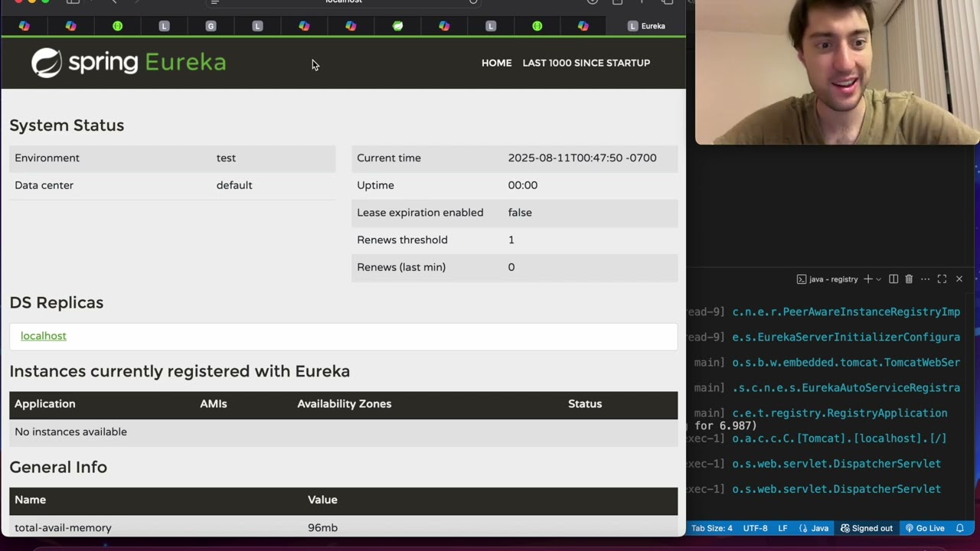
Task: Open the new terminal profile dropdown chevron
Action: [878, 279]
